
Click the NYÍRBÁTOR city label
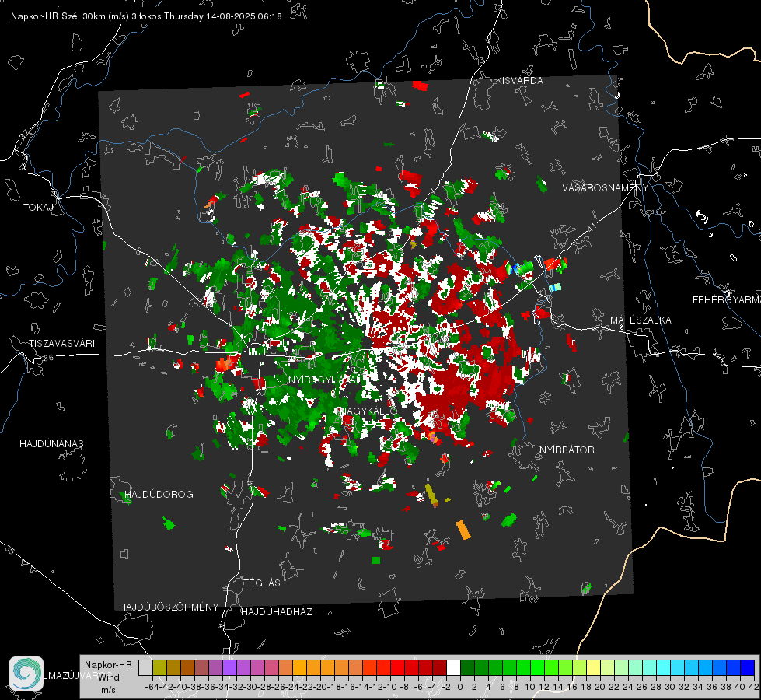567,450
